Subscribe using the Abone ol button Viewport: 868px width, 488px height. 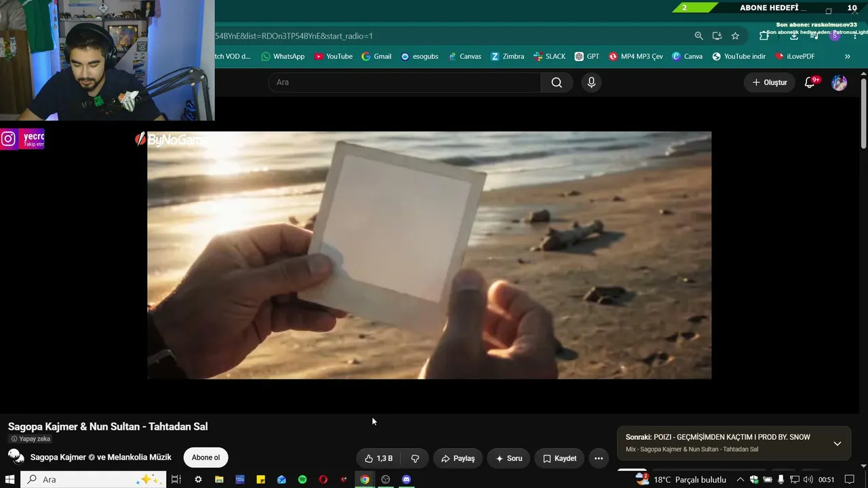[x=205, y=457]
